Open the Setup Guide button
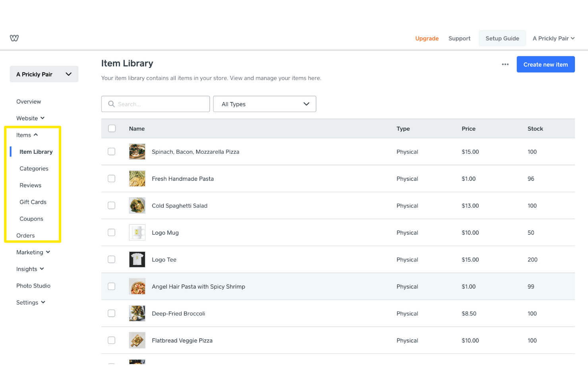The image size is (588, 392). 502,39
